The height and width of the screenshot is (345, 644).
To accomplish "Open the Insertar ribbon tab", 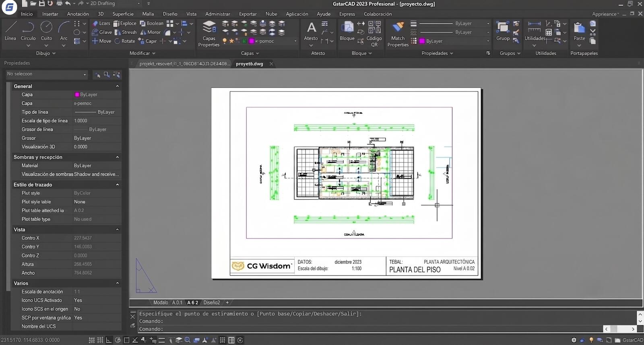I will 50,14.
